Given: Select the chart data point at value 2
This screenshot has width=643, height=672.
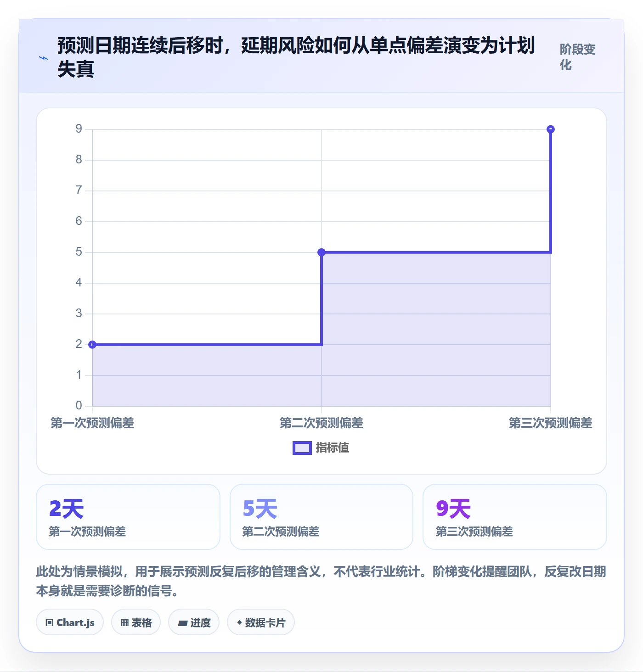Looking at the screenshot, I should 92,345.
